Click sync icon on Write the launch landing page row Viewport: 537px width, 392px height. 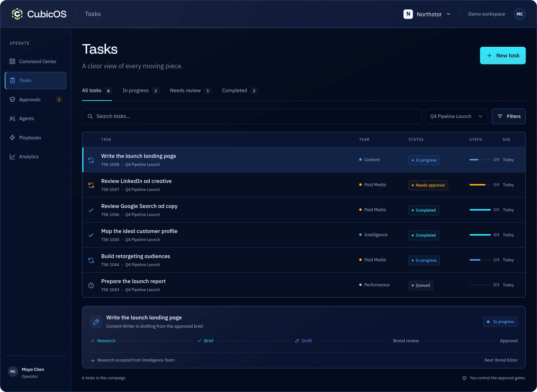pos(91,160)
